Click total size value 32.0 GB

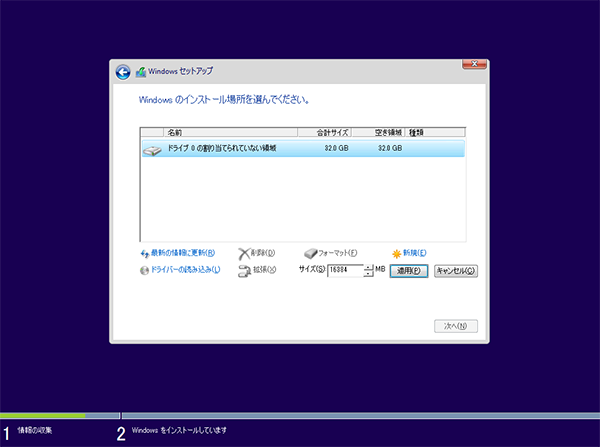coord(336,148)
